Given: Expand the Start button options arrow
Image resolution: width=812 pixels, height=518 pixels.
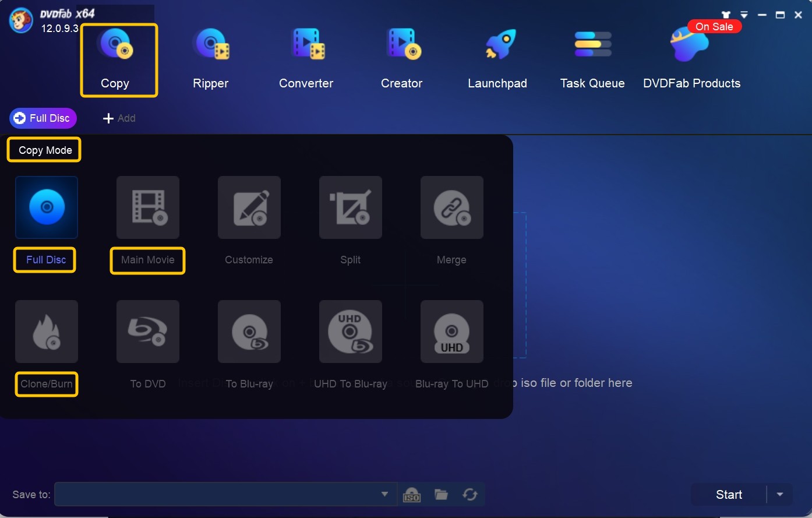Looking at the screenshot, I should pos(779,495).
